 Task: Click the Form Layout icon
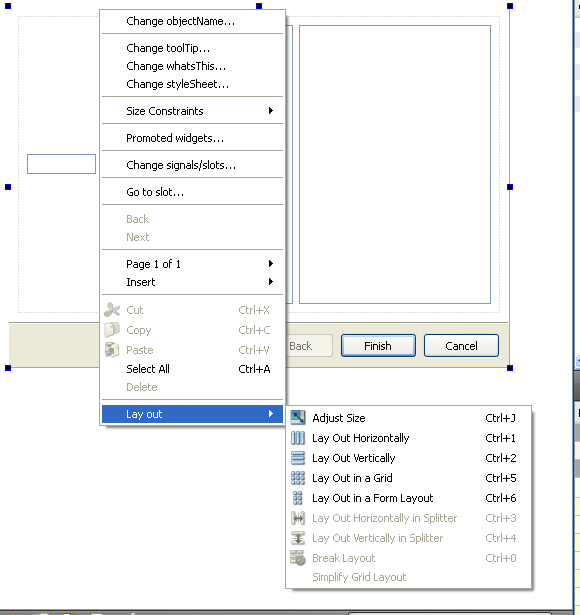click(x=298, y=498)
